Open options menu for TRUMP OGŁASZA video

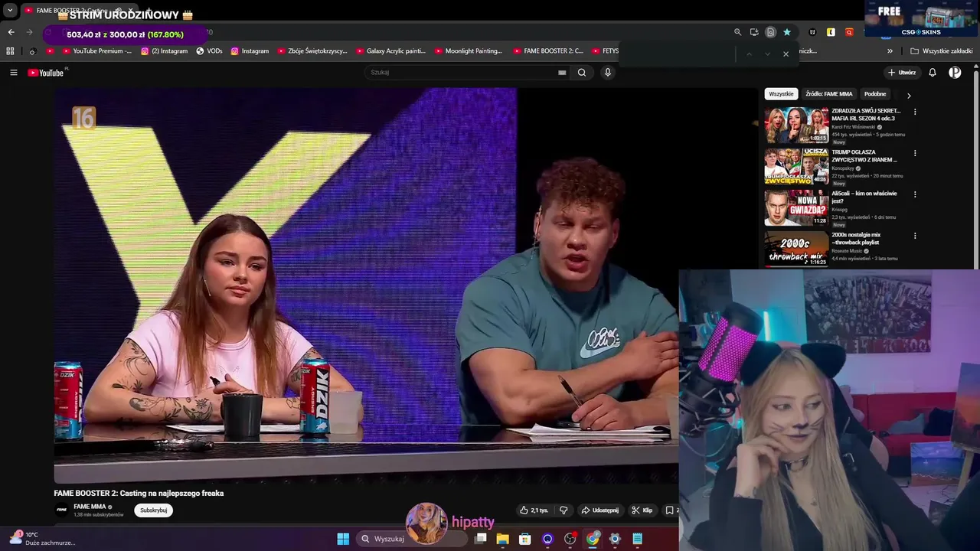pos(915,153)
